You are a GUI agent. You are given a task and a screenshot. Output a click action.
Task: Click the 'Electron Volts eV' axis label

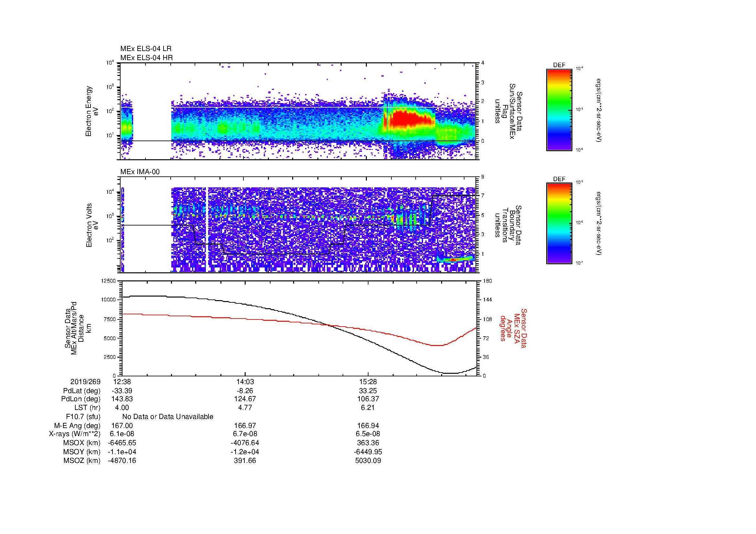92,225
